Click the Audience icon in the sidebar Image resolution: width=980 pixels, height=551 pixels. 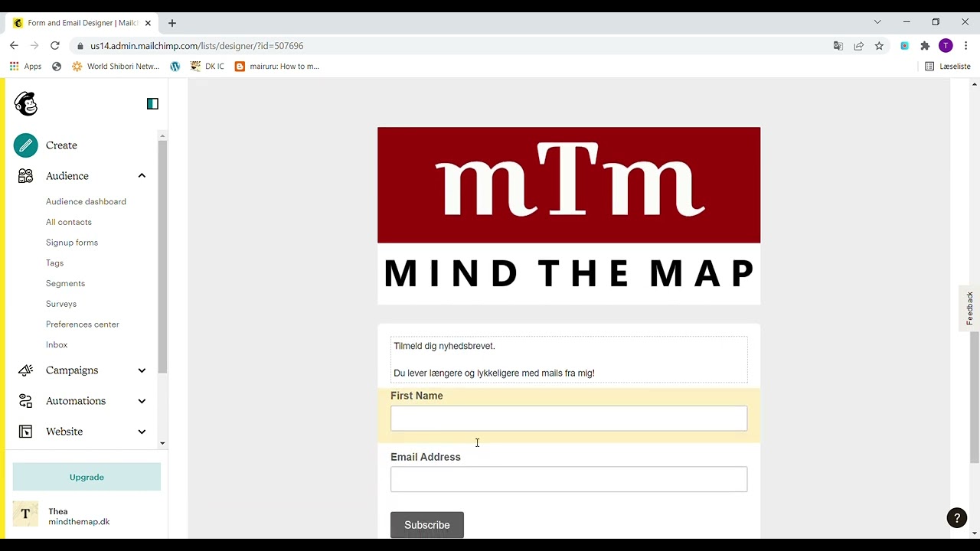click(25, 176)
